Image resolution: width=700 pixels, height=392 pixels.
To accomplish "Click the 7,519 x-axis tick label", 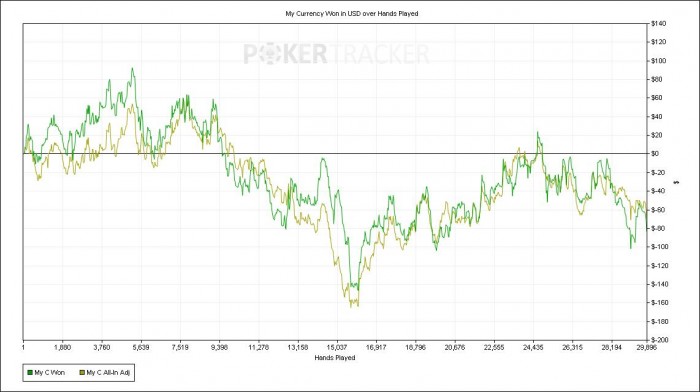I will point(180,347).
